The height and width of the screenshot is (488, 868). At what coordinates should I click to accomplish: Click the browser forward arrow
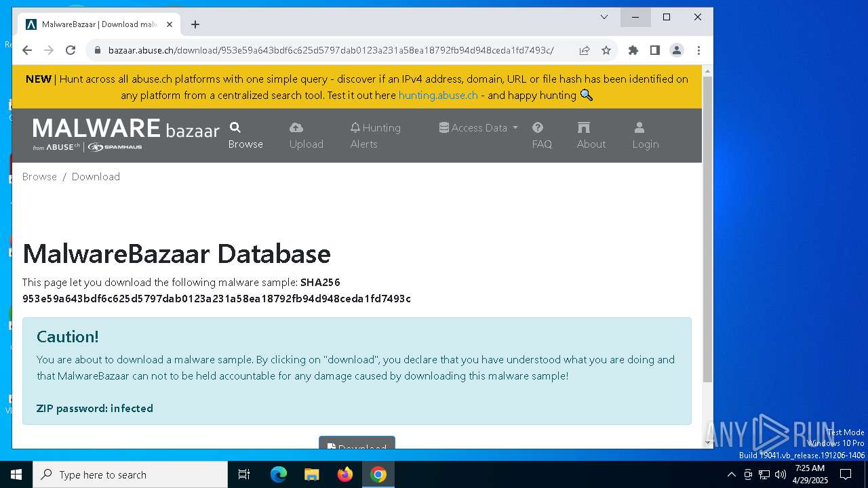(49, 50)
